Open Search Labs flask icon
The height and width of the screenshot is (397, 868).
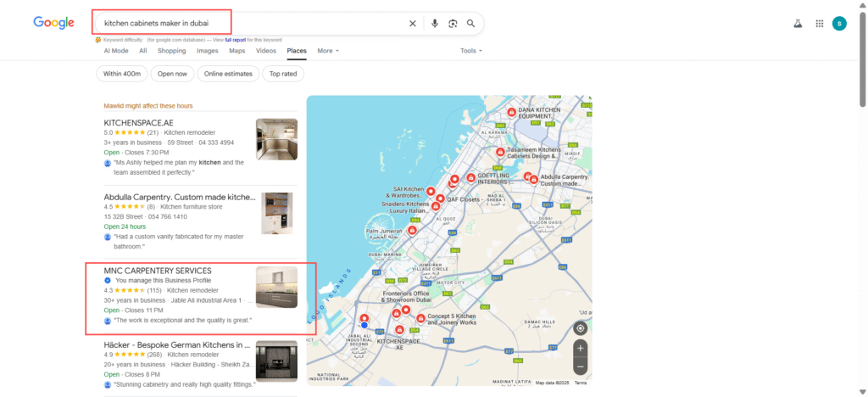[x=798, y=24]
